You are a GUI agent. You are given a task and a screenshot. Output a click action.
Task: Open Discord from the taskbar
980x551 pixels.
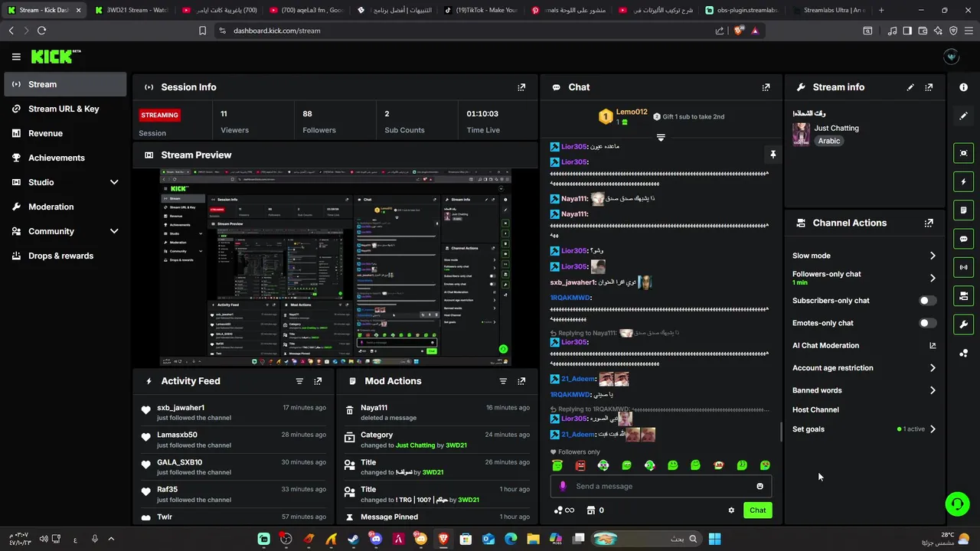376,540
